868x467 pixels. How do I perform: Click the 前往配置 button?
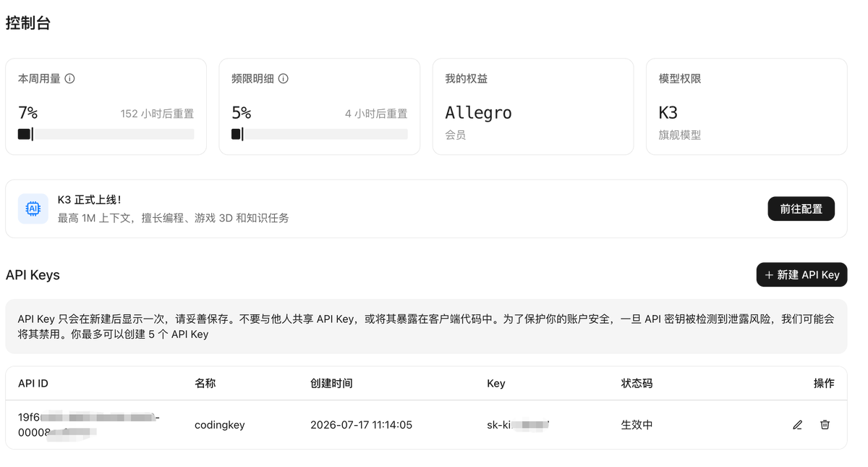tap(801, 209)
